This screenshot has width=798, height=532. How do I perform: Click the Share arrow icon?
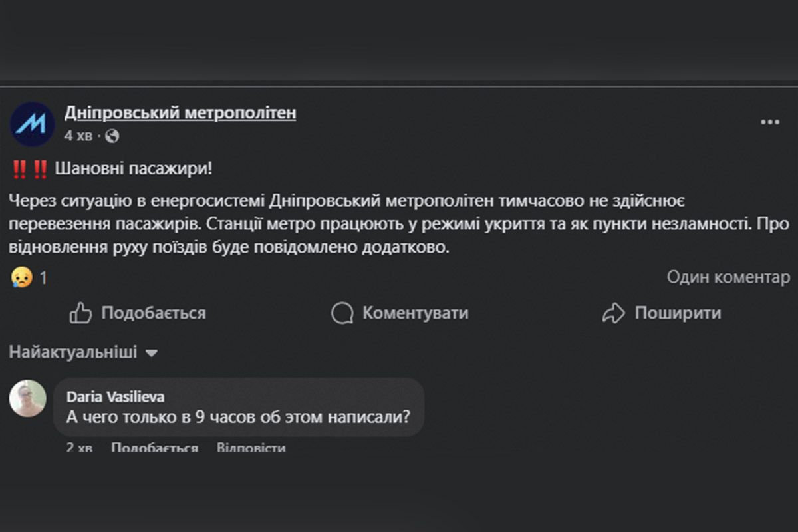(x=612, y=313)
